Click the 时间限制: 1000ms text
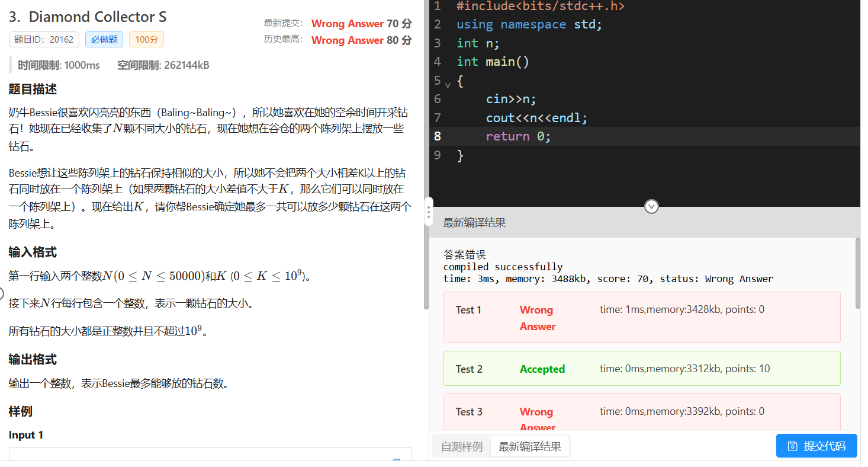This screenshot has height=467, width=868. click(x=59, y=65)
